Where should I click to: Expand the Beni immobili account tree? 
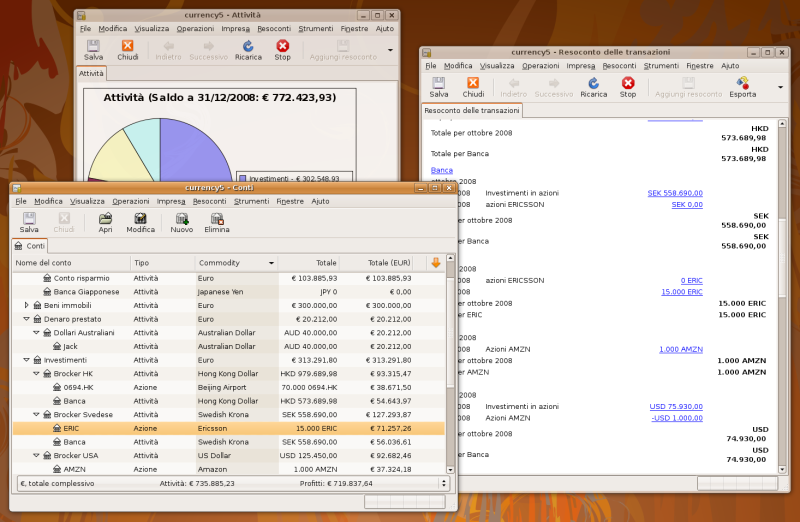[x=27, y=305]
